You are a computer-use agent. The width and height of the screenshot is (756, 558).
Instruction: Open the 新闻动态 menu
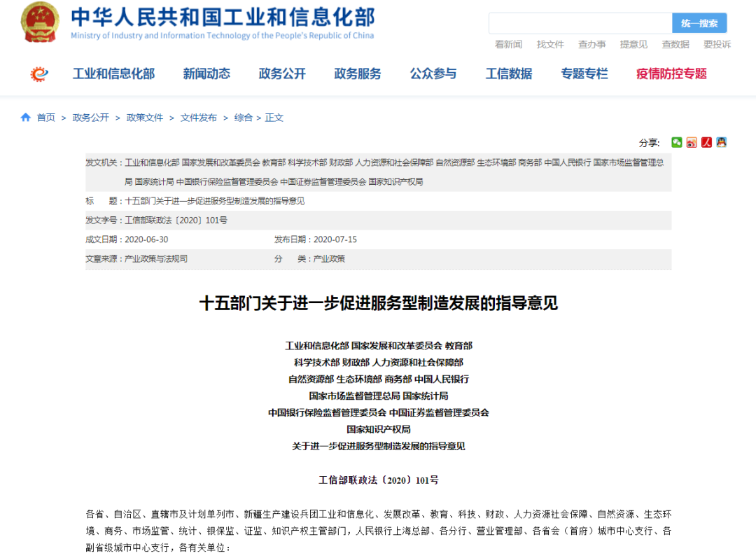pyautogui.click(x=206, y=74)
